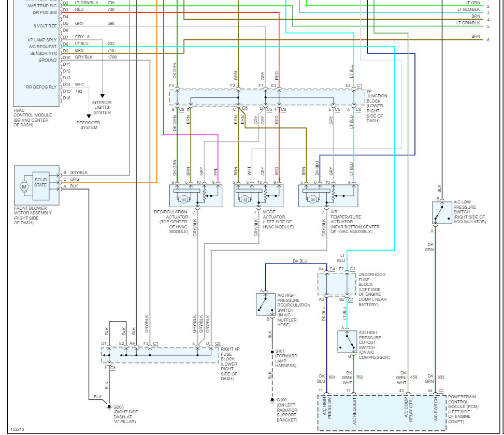Click pin D16 on HVAC module
The height and width of the screenshot is (435, 504).
(66, 98)
